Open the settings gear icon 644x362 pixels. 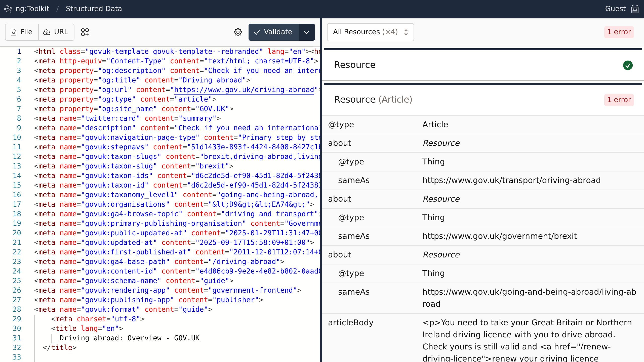[x=238, y=32]
